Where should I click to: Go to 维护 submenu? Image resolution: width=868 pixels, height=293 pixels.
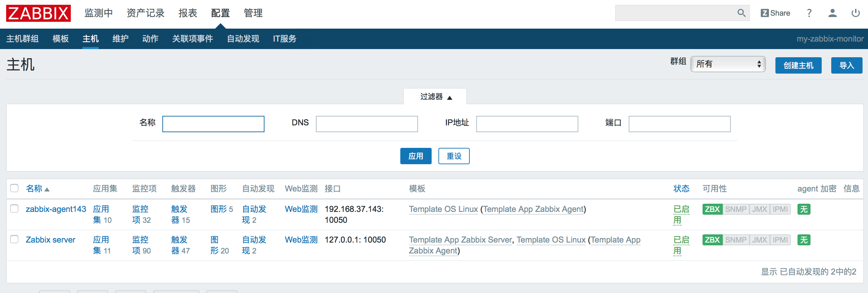tap(120, 39)
